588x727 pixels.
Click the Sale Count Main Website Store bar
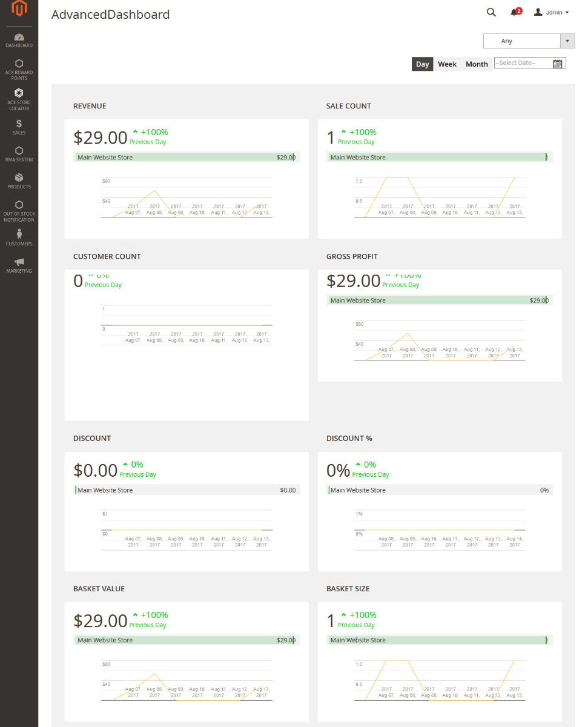(440, 158)
